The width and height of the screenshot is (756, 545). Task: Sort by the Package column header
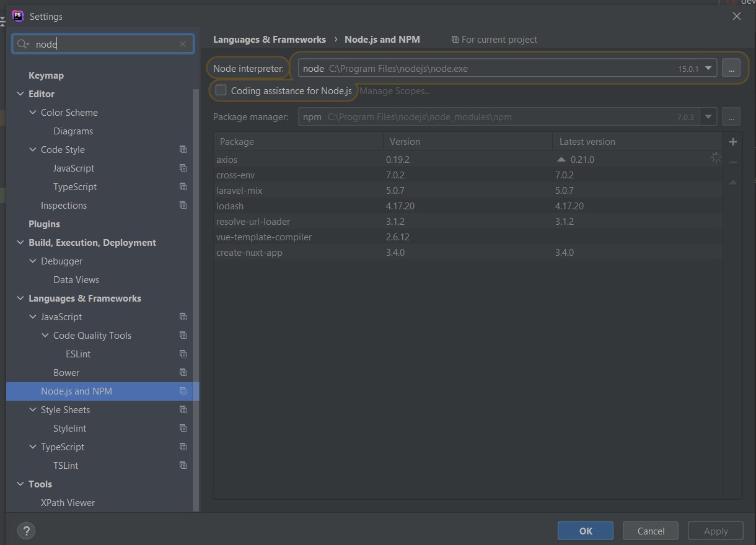(x=298, y=142)
